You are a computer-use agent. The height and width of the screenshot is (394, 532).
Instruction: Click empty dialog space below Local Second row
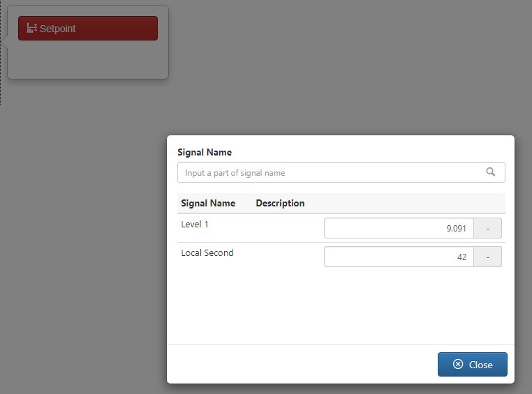pyautogui.click(x=341, y=305)
